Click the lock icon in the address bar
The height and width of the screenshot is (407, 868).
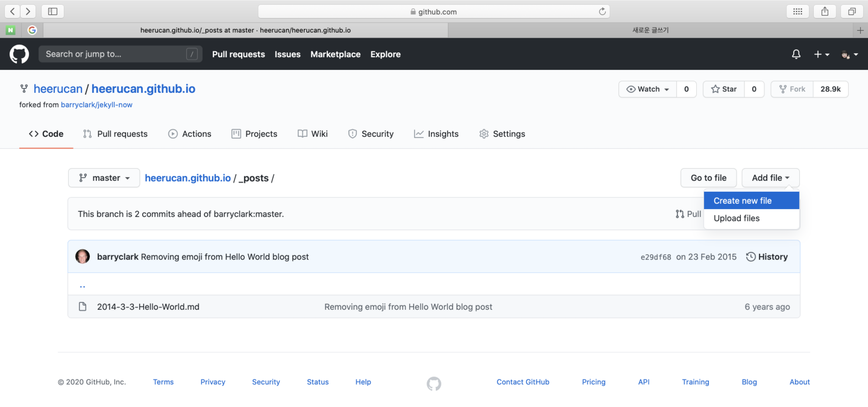coord(413,12)
